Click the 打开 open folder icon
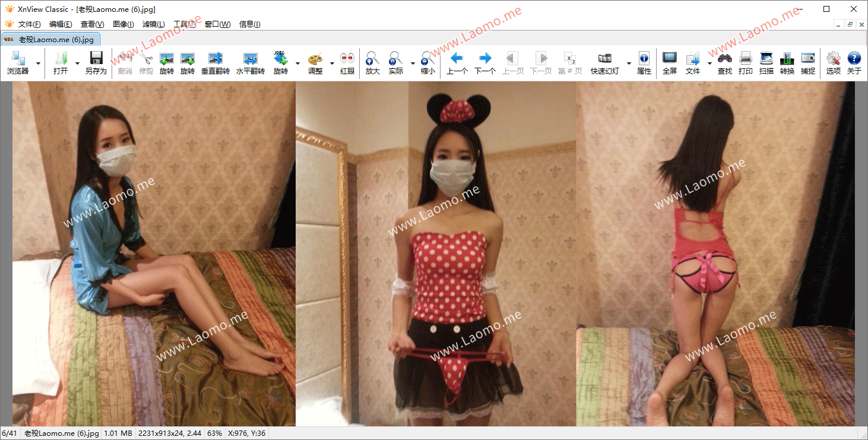Viewport: 868px width, 440px height. [61, 63]
